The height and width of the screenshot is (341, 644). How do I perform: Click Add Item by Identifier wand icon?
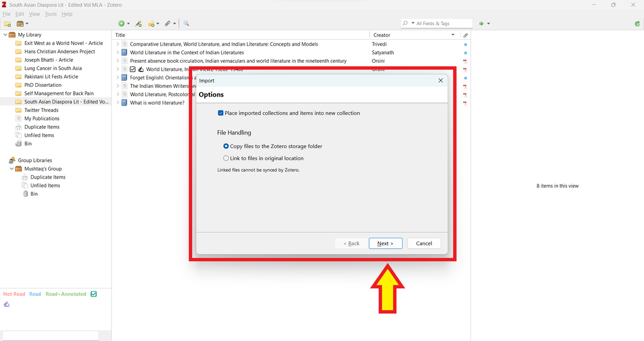138,24
